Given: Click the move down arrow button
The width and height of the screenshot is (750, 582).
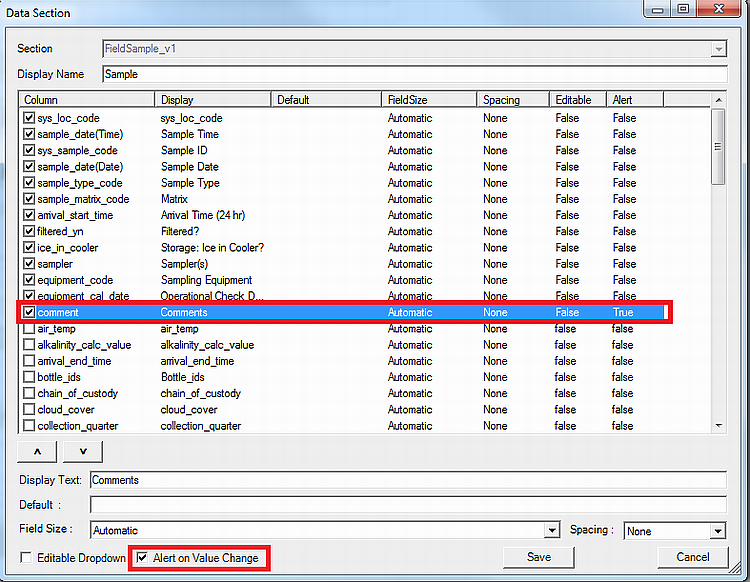Looking at the screenshot, I should click(x=83, y=452).
